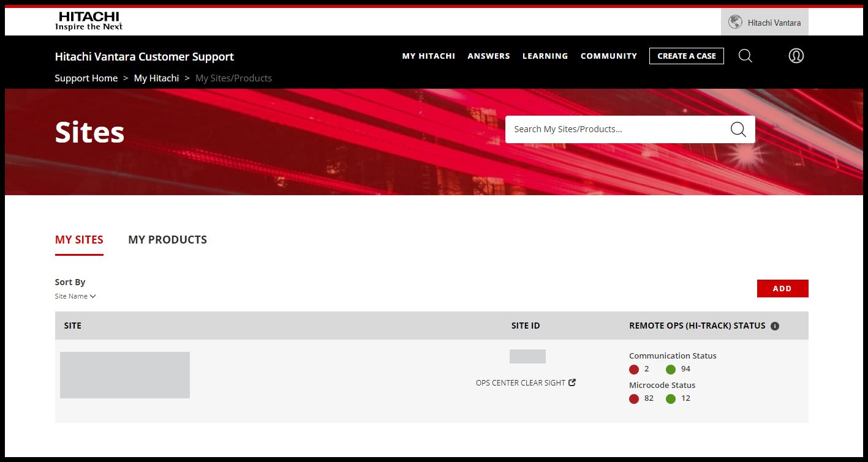Image resolution: width=868 pixels, height=462 pixels.
Task: Click the Hitachi Vantara Customer Support title
Action: click(145, 57)
